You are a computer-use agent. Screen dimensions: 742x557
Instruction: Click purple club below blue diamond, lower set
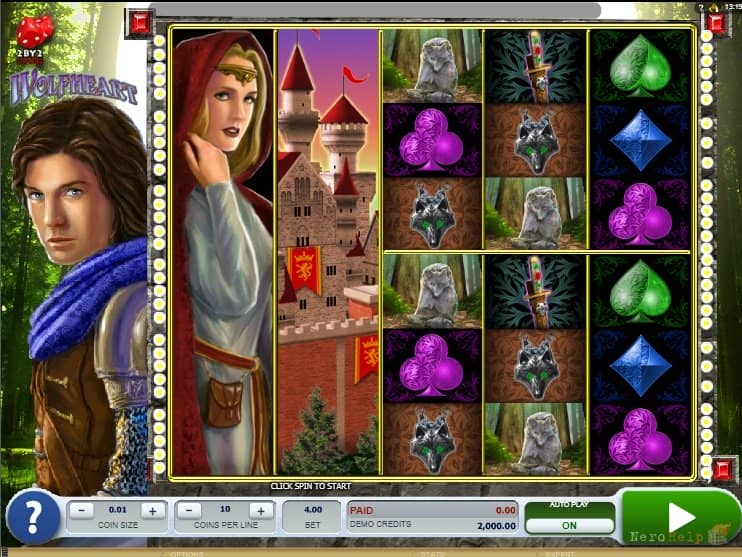(640, 439)
